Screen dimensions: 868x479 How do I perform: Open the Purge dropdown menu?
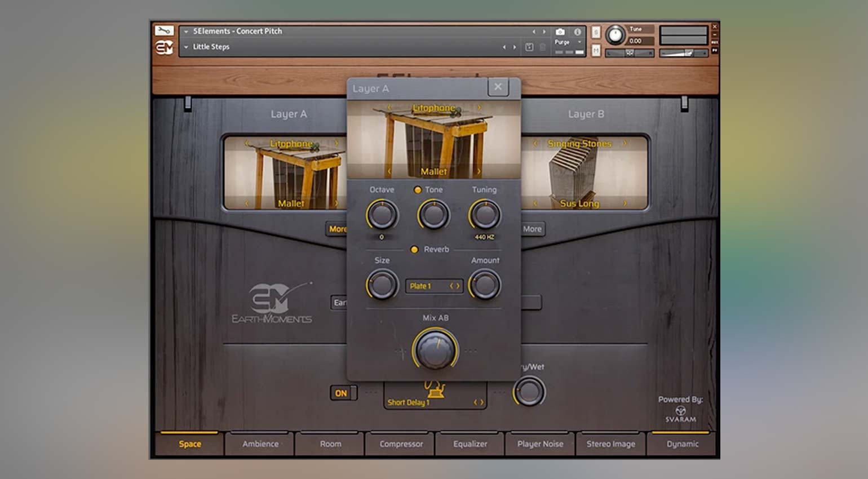pyautogui.click(x=568, y=42)
